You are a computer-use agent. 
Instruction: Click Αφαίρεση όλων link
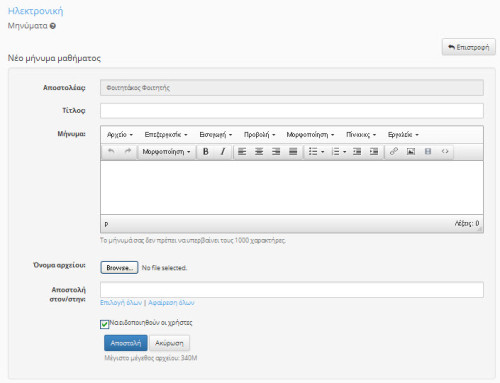click(171, 303)
